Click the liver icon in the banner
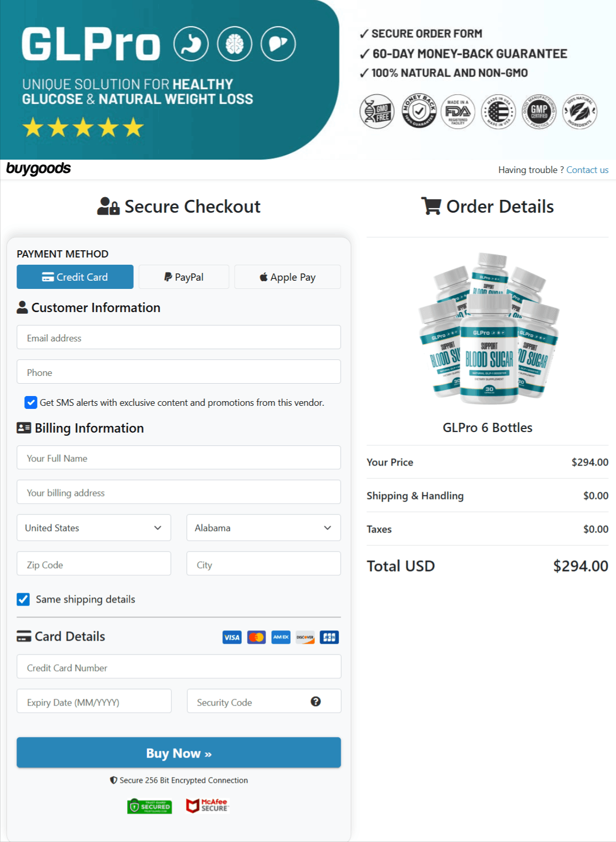This screenshot has width=616, height=842. pos(278,44)
